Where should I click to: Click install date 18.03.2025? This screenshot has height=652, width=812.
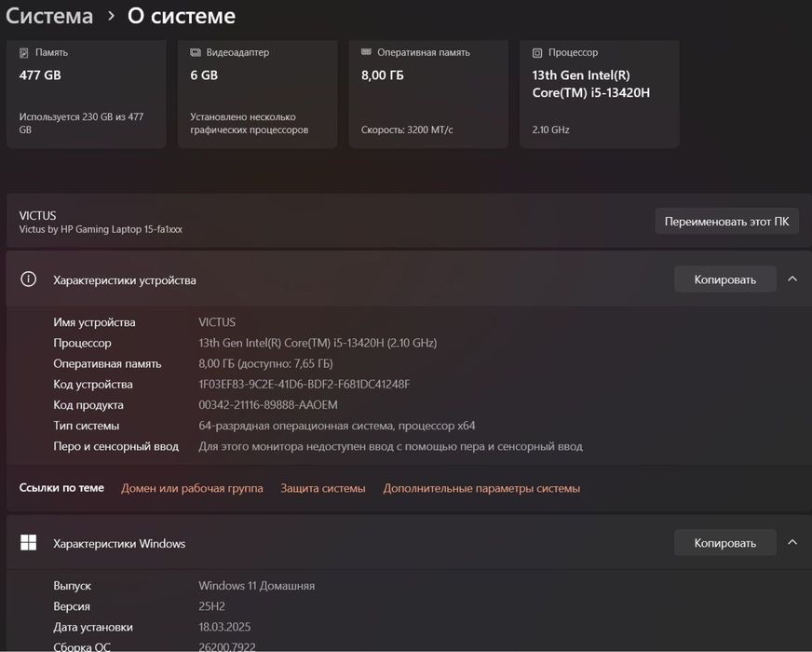coord(224,627)
